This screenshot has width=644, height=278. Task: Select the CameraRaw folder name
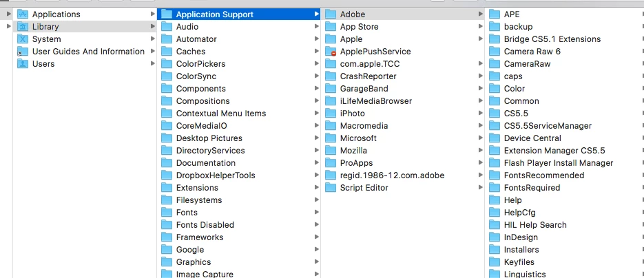pyautogui.click(x=528, y=64)
